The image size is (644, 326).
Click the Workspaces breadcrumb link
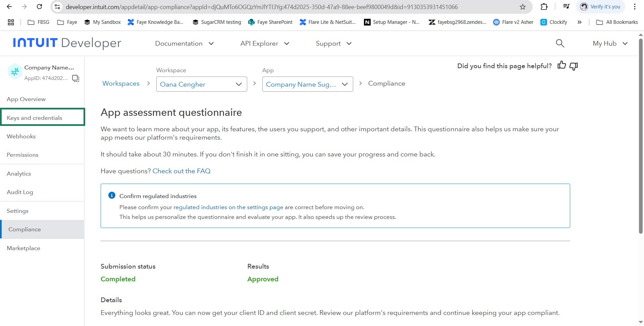pos(121,83)
